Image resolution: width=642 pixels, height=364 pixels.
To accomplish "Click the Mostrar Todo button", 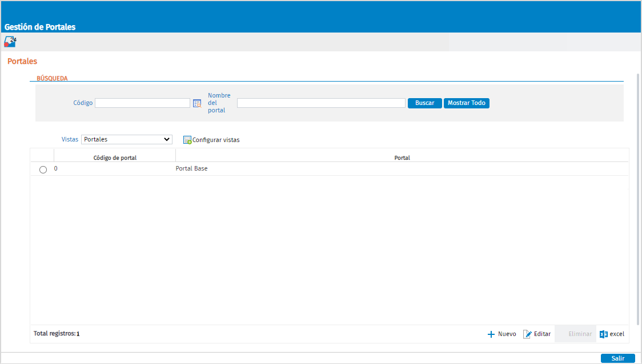I will pyautogui.click(x=466, y=103).
